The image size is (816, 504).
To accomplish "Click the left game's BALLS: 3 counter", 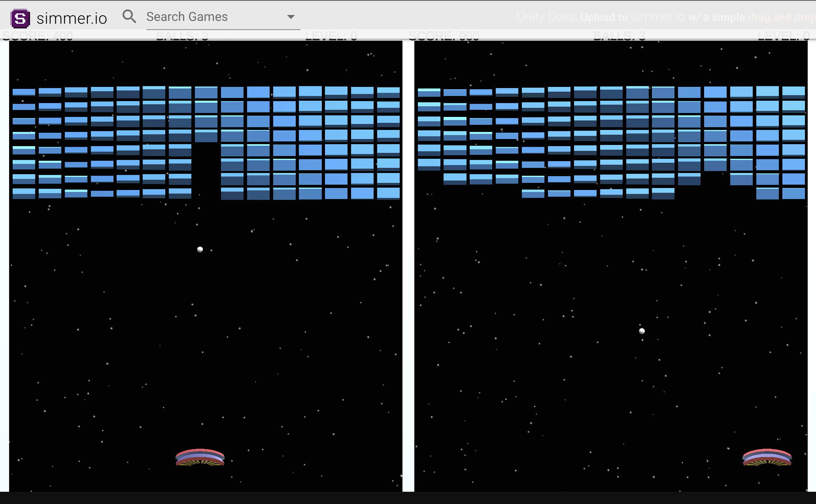I will tap(182, 36).
